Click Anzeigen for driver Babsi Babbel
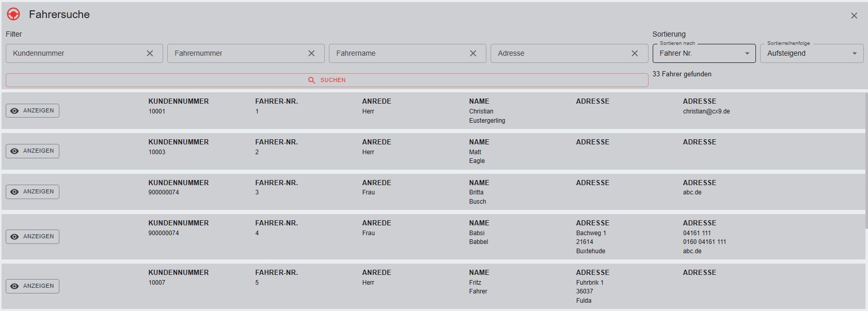 (x=33, y=237)
